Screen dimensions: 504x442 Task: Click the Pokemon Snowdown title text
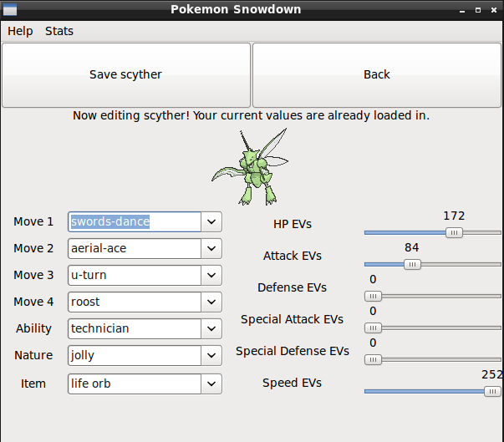(x=236, y=9)
